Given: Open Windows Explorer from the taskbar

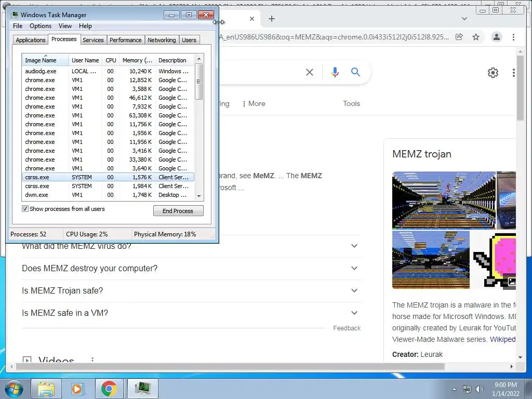Looking at the screenshot, I should 46,389.
